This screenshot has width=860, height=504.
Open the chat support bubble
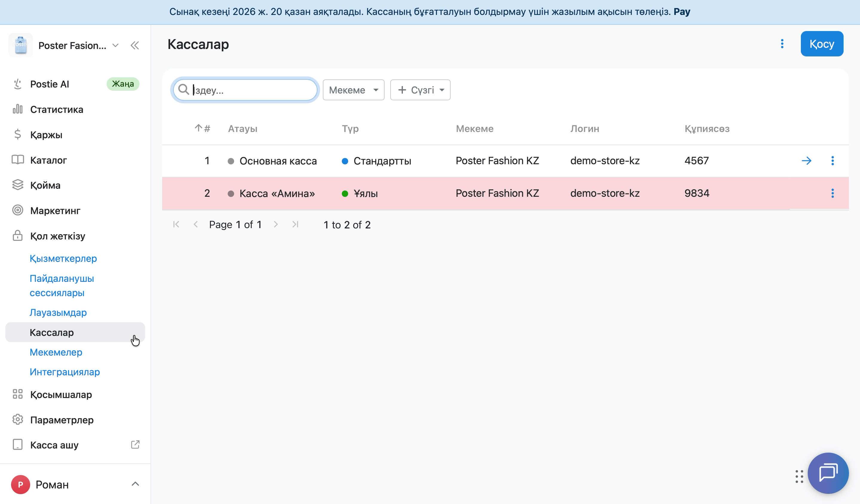tap(828, 473)
